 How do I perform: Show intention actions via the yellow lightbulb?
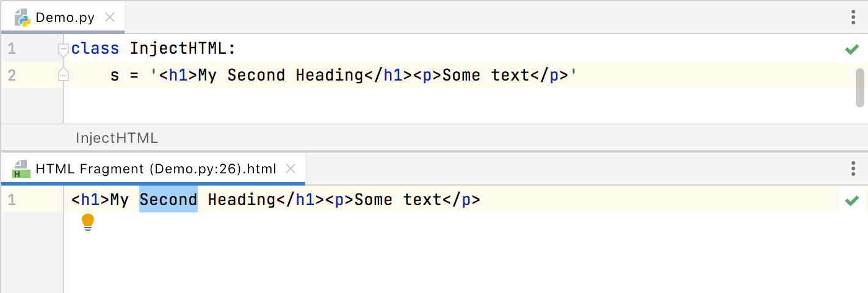[88, 222]
